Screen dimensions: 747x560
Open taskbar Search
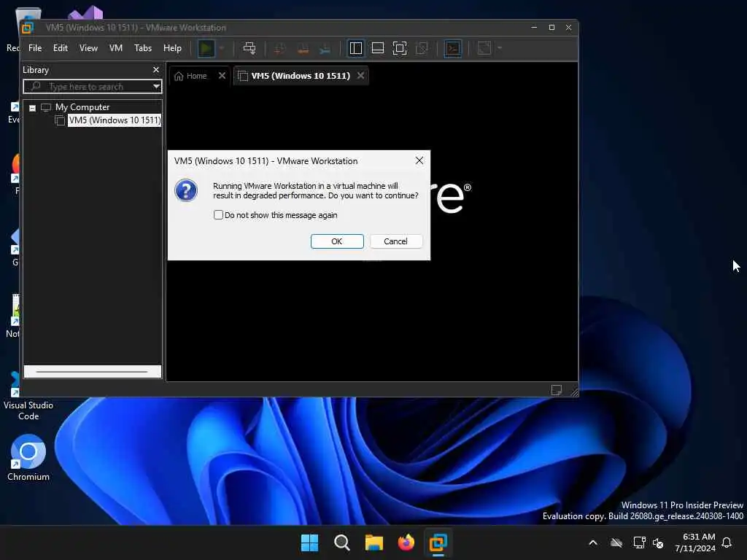click(x=341, y=542)
